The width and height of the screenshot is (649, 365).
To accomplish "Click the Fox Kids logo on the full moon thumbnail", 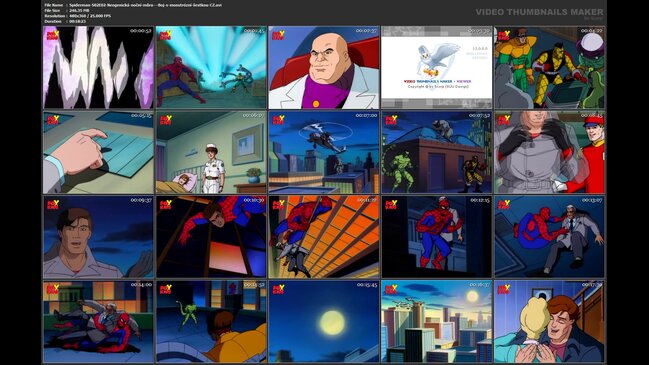I will click(278, 289).
